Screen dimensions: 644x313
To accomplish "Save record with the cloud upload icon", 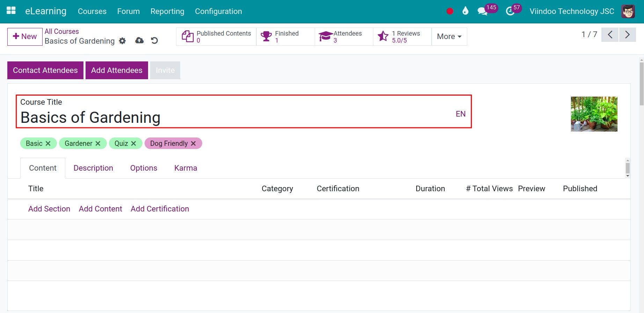I will pyautogui.click(x=139, y=40).
